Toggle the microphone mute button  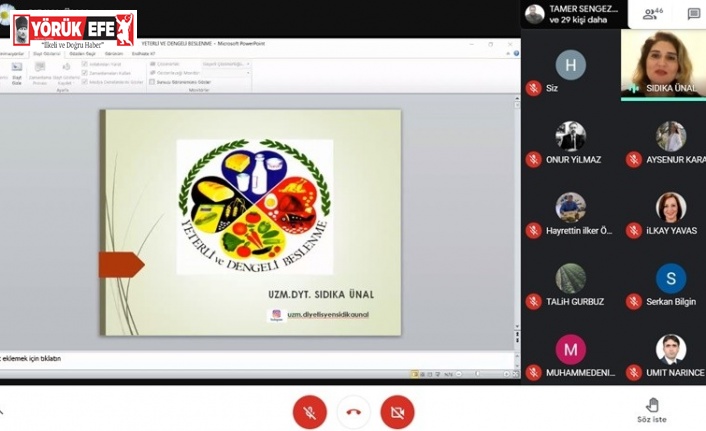[x=309, y=411]
